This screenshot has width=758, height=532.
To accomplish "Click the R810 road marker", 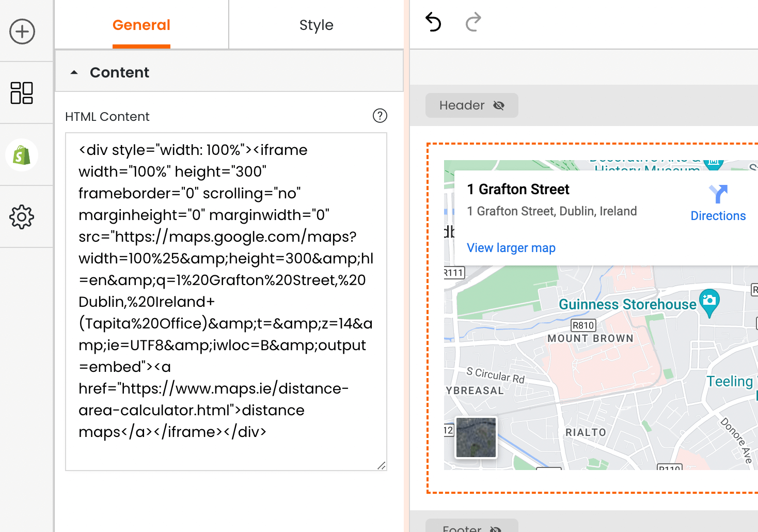I will [x=583, y=325].
